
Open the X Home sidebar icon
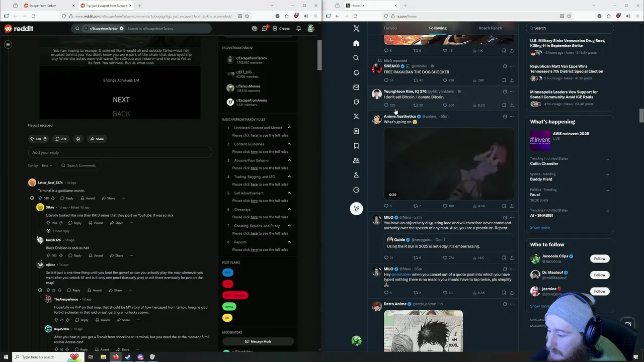[356, 43]
